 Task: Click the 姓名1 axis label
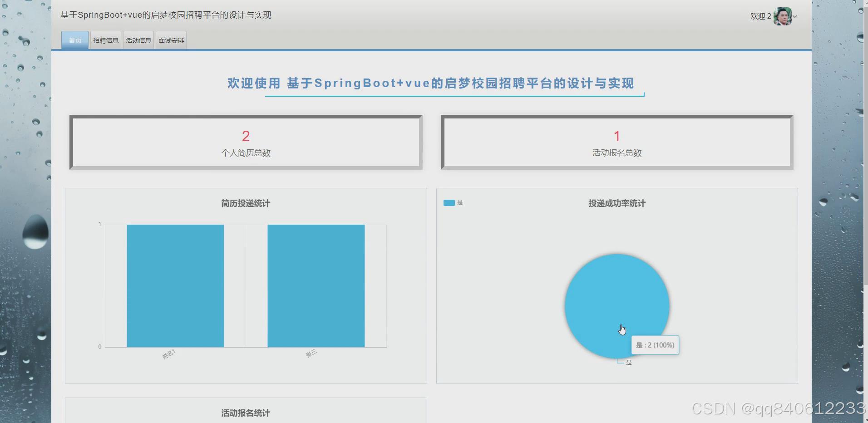169,354
